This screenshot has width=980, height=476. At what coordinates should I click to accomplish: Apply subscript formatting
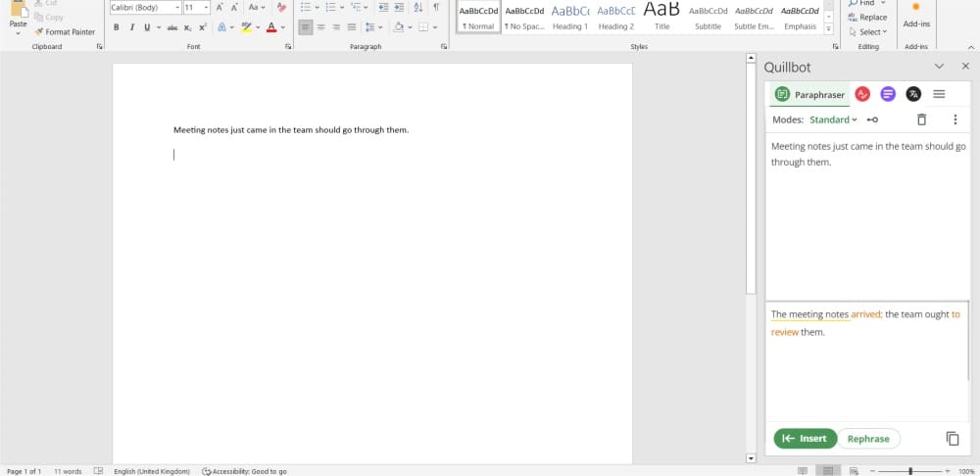(x=187, y=27)
